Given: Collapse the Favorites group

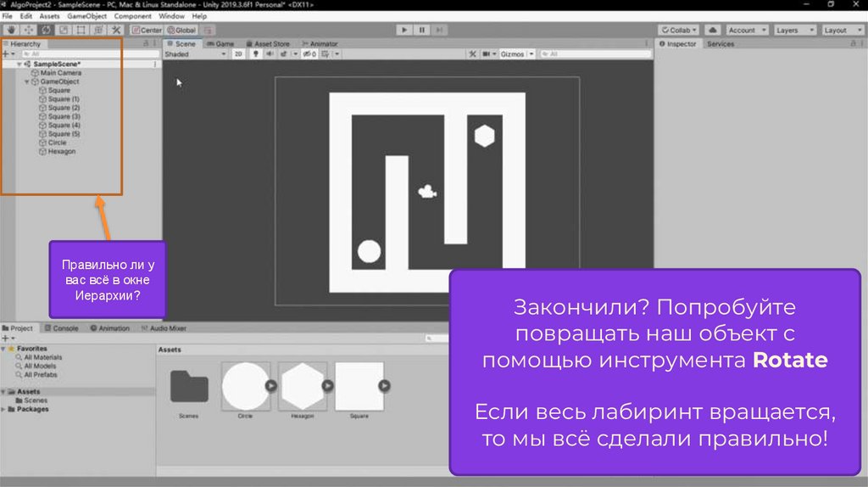Looking at the screenshot, I should pos(3,349).
